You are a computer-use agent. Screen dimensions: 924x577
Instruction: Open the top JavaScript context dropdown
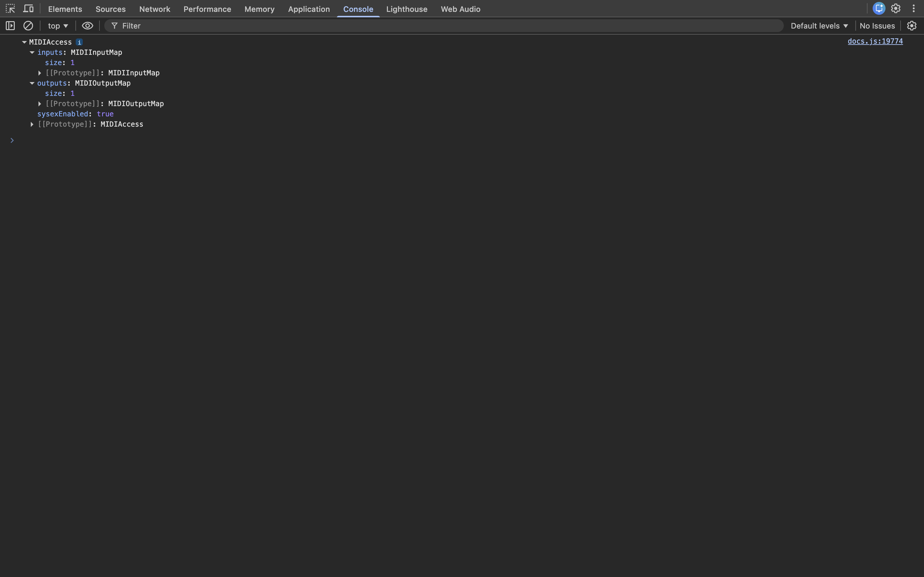tap(58, 26)
